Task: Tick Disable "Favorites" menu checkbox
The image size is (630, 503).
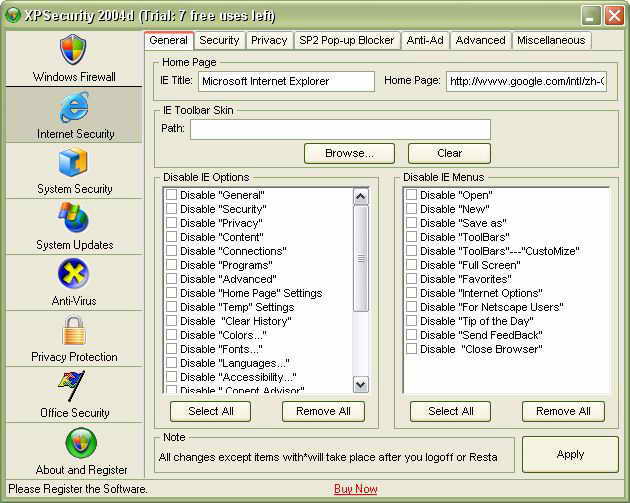Action: 411,279
